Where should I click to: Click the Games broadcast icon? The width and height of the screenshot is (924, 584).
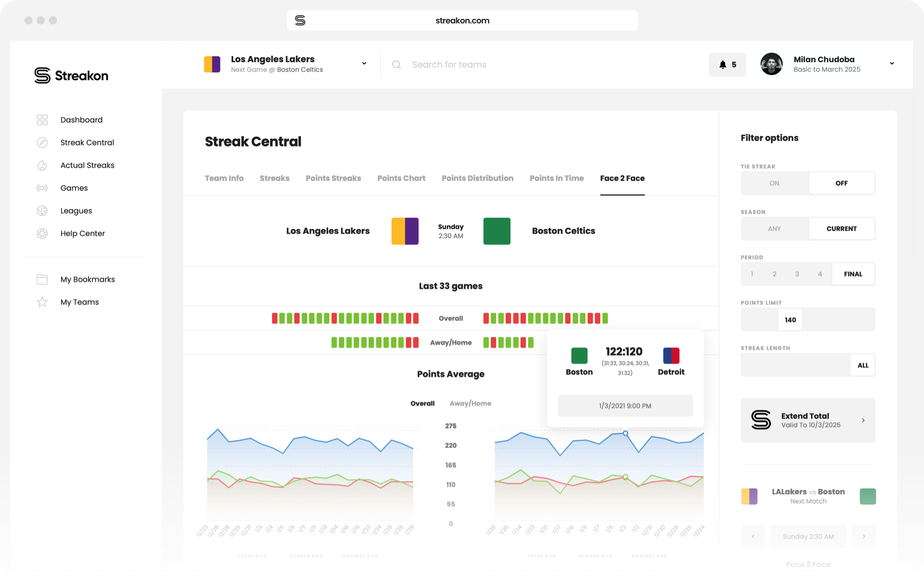point(42,188)
